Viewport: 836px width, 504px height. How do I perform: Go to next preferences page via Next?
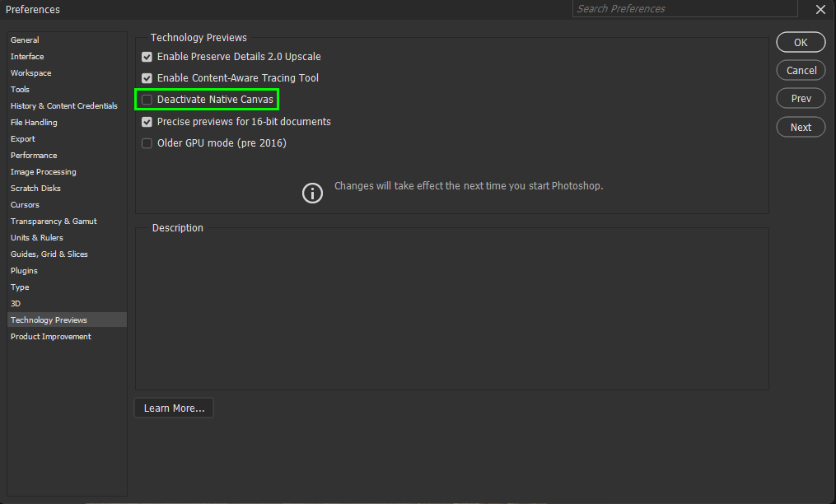[x=800, y=127]
